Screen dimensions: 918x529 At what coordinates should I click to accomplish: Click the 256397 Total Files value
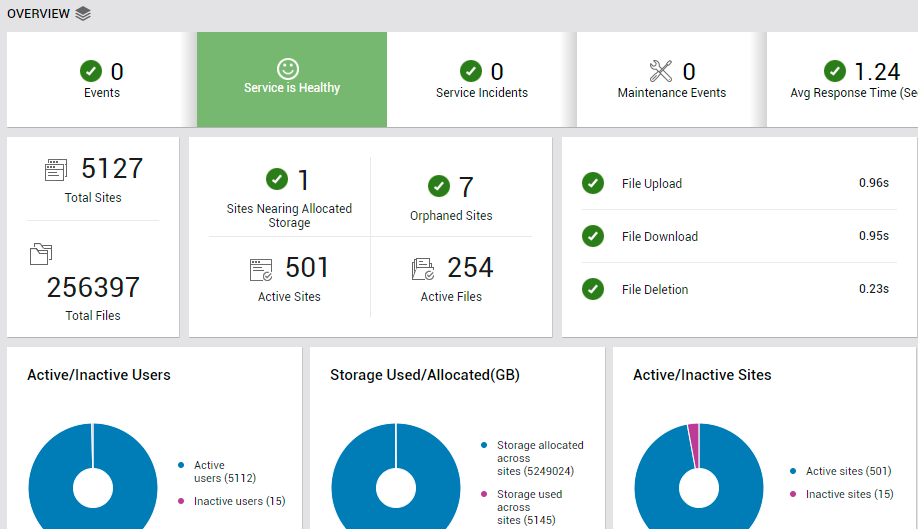(93, 287)
